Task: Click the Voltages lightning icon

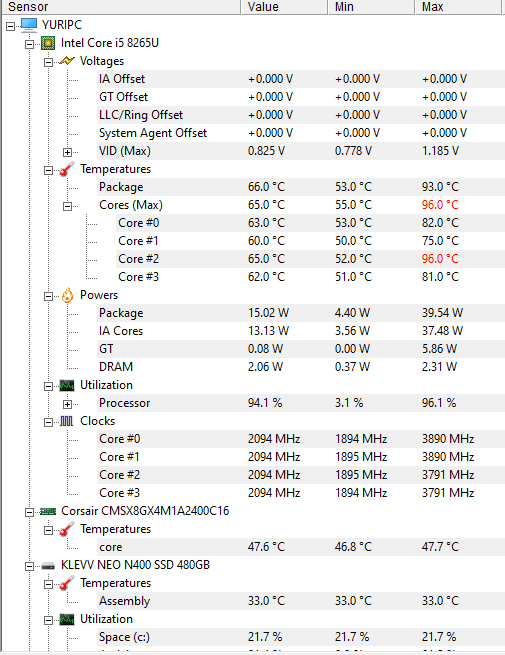Action: click(67, 61)
